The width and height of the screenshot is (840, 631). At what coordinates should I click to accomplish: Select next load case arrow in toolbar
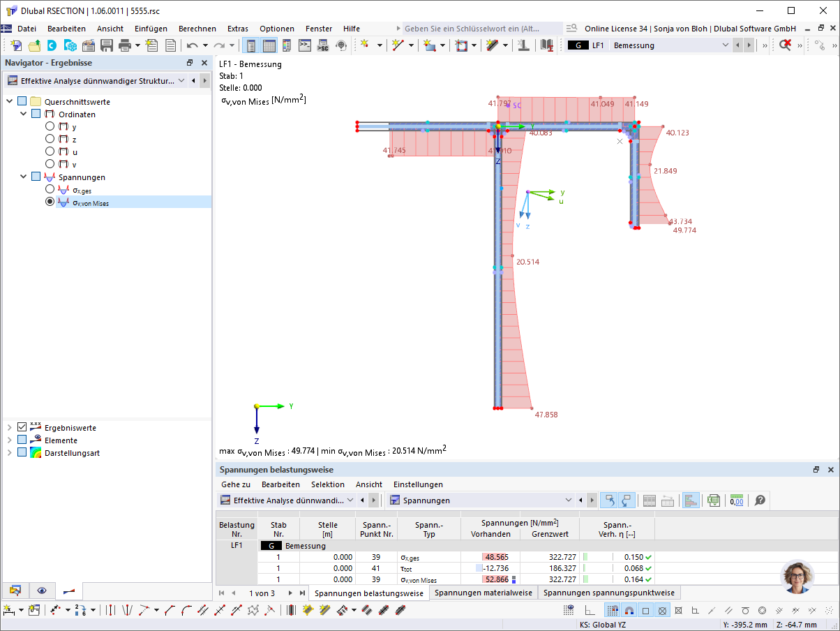pyautogui.click(x=749, y=45)
